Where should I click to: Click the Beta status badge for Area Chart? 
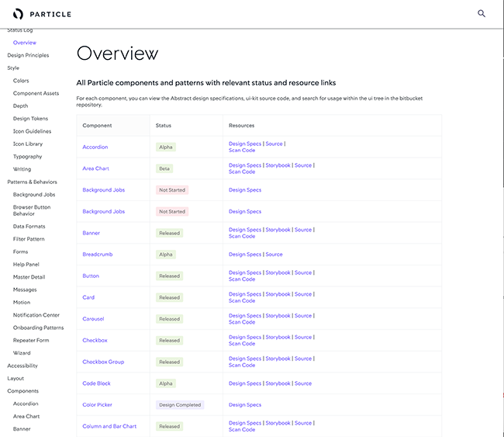[x=164, y=168]
